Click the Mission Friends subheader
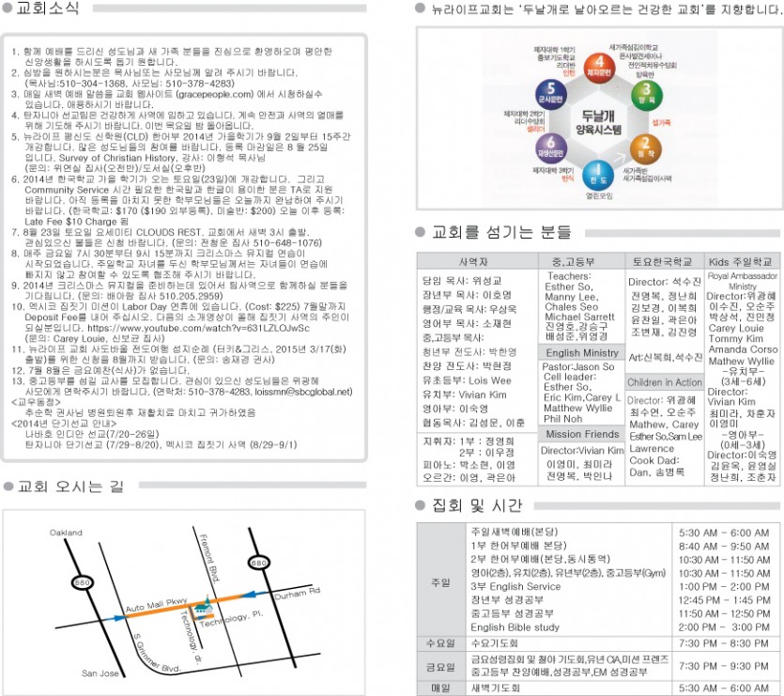 581,434
